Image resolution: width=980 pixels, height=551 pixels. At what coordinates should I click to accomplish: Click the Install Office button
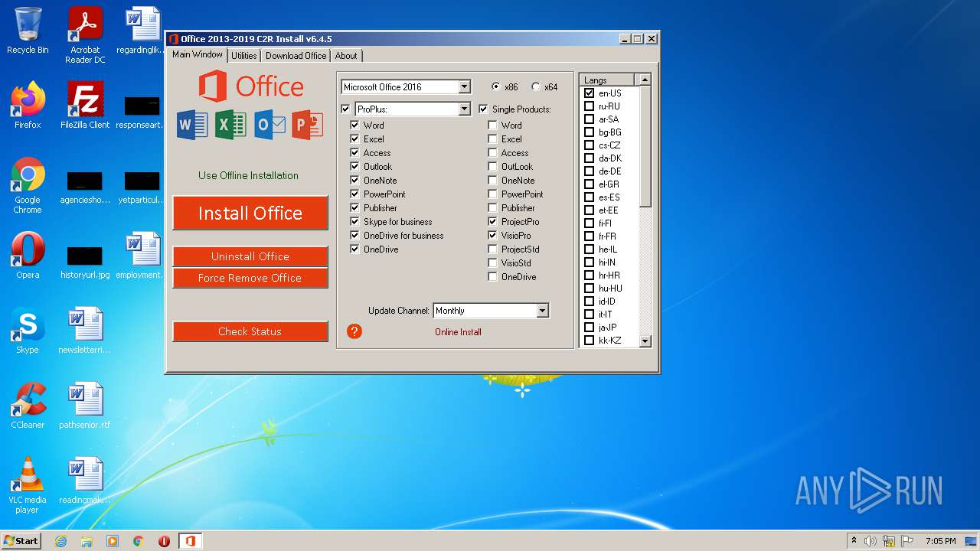click(x=250, y=213)
